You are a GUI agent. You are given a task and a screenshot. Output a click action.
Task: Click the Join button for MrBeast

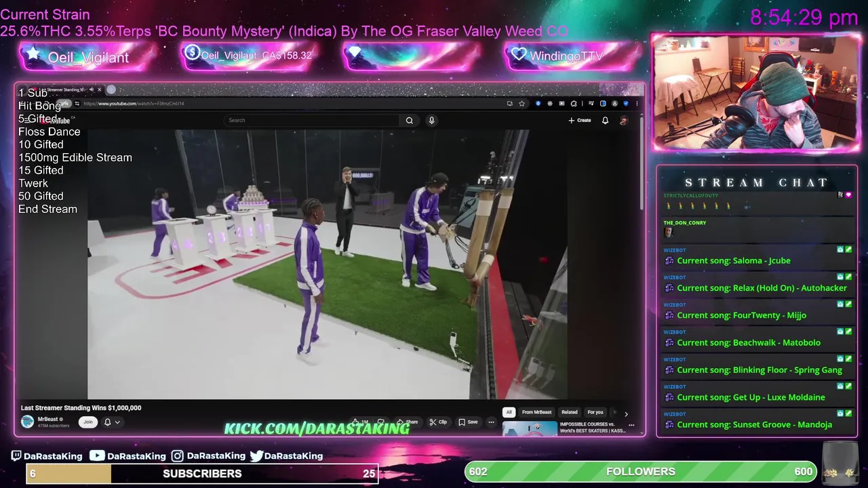(x=87, y=422)
